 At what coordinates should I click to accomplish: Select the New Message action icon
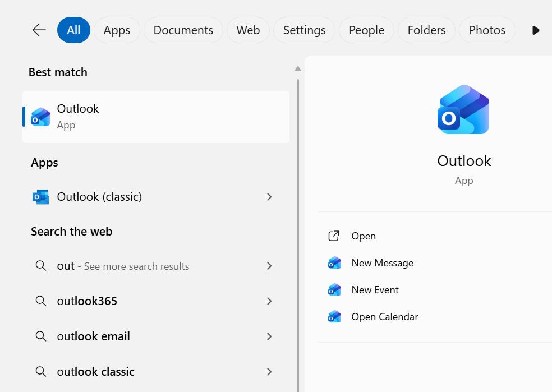tap(335, 262)
